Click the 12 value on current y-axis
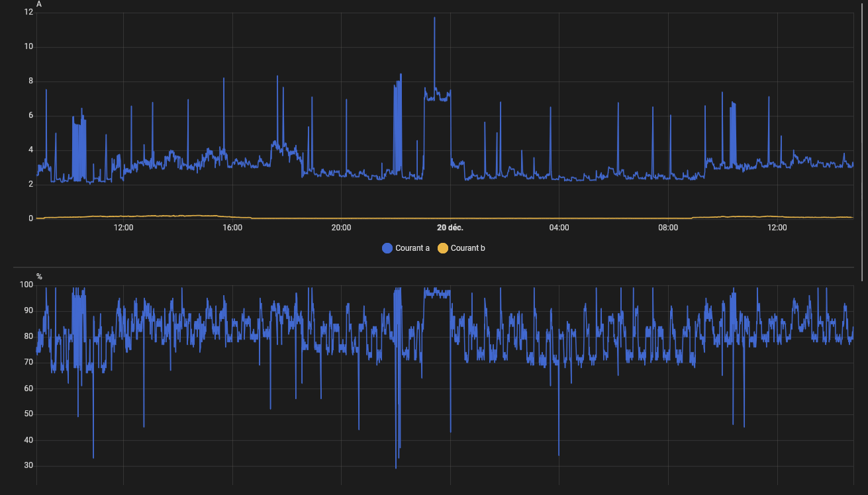This screenshot has height=495, width=868. point(28,12)
